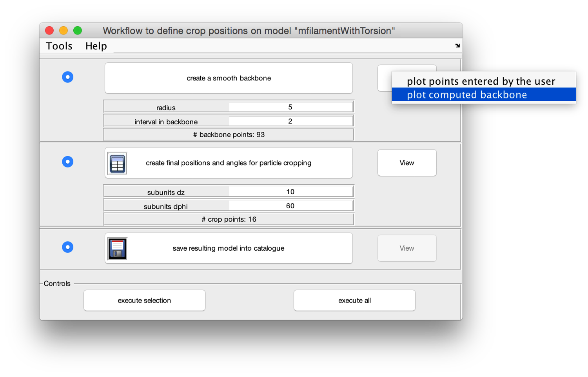Click 'create a smooth backbone' button

pyautogui.click(x=229, y=78)
